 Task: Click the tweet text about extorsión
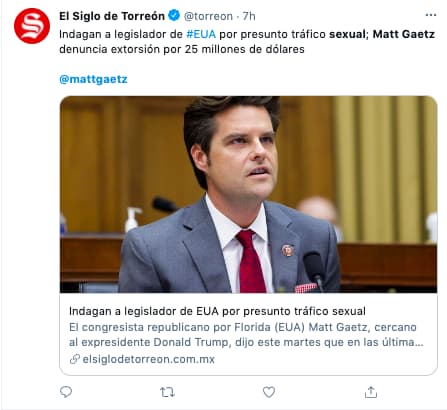click(182, 49)
